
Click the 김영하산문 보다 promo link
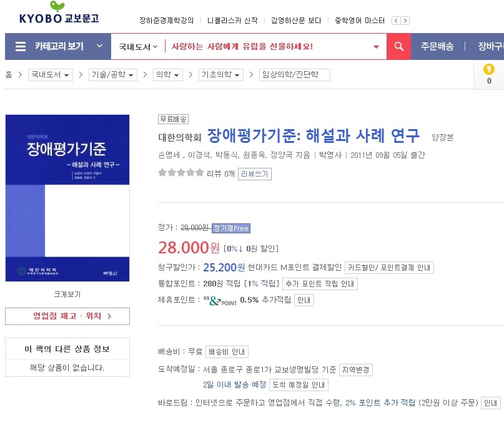click(x=296, y=21)
